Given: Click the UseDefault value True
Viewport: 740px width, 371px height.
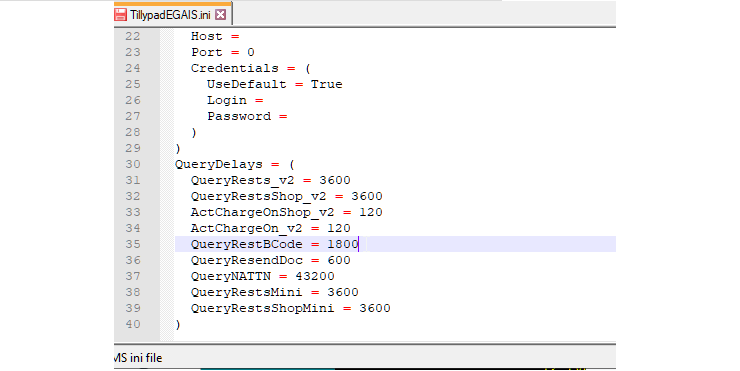Looking at the screenshot, I should [326, 84].
